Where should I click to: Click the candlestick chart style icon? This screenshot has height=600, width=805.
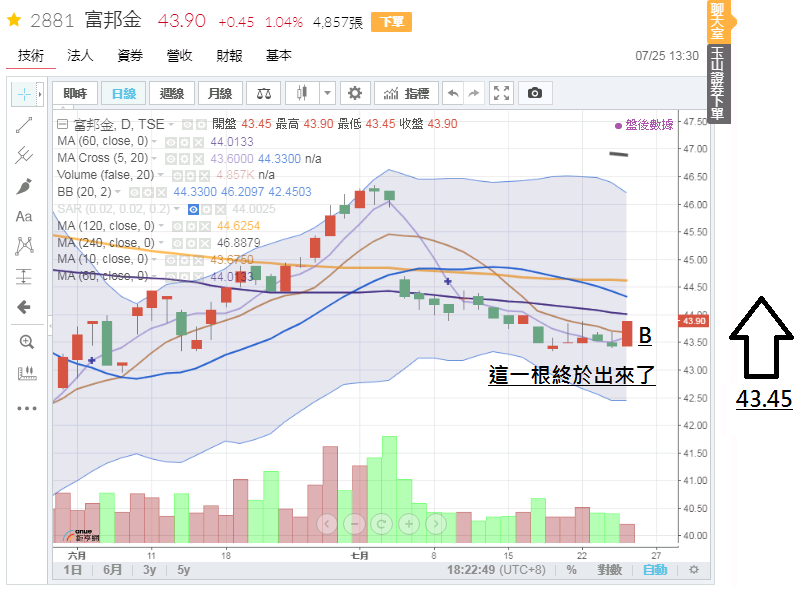(x=302, y=93)
